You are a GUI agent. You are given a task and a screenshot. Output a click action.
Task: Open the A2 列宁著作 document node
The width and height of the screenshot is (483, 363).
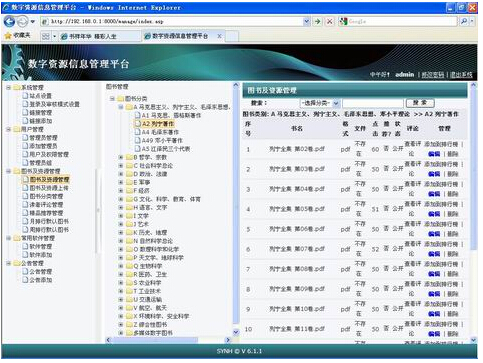(x=154, y=124)
